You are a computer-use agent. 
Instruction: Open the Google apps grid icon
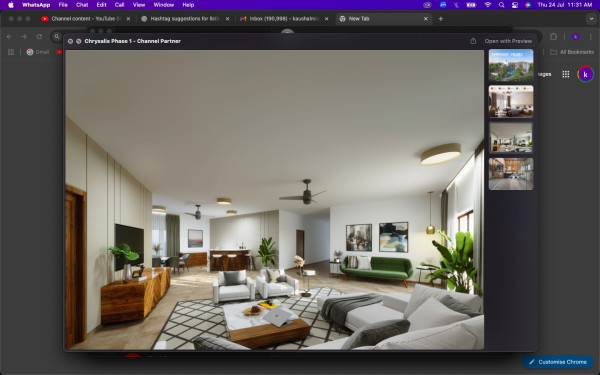click(x=566, y=74)
